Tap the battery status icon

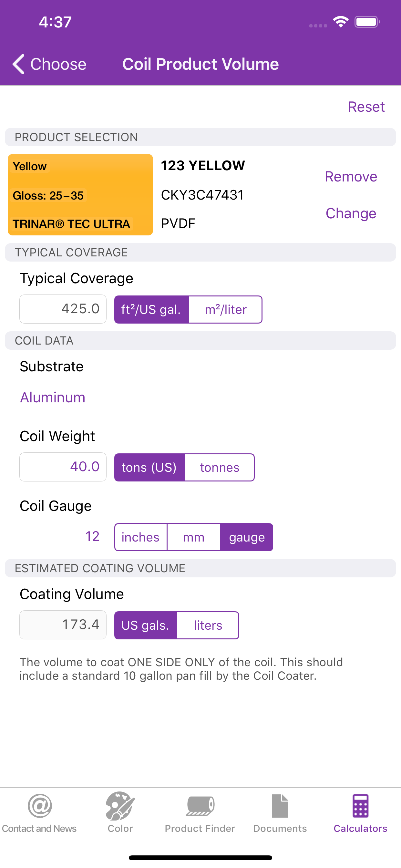[x=367, y=22]
